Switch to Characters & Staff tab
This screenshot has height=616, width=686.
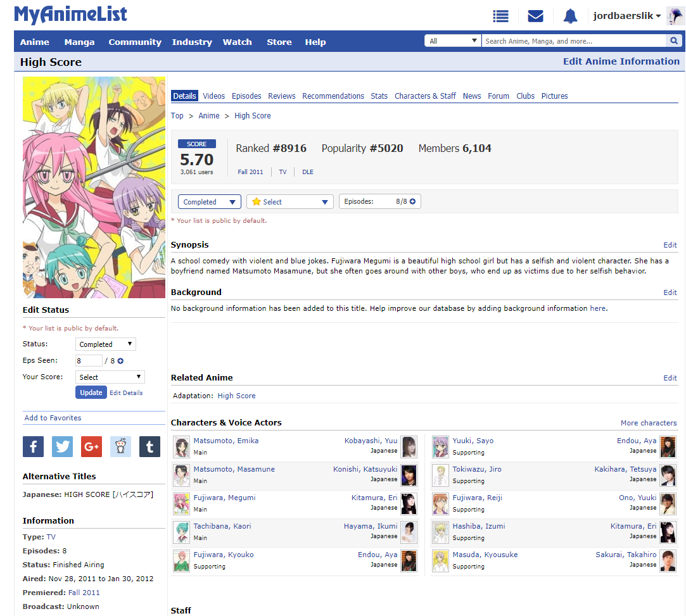coord(425,96)
